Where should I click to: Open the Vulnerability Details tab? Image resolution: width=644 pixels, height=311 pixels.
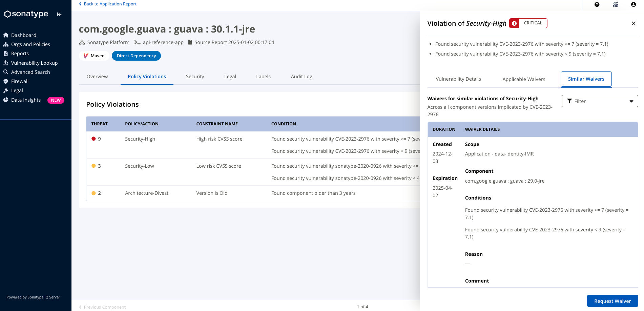pyautogui.click(x=458, y=79)
